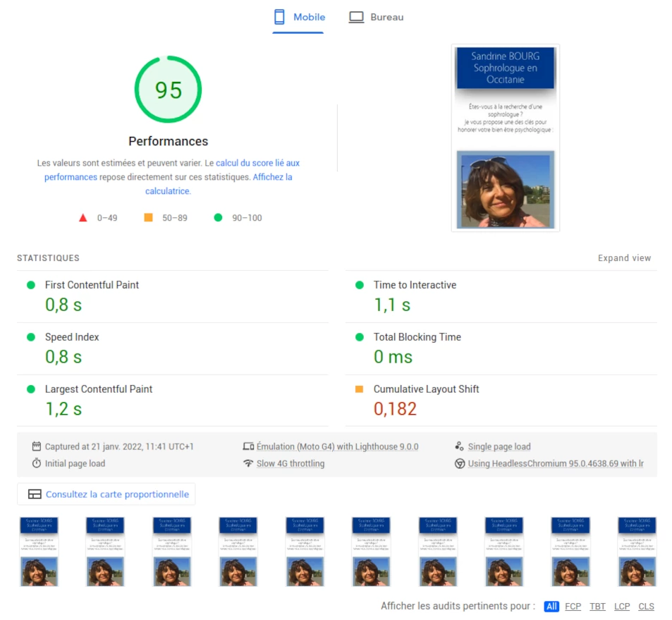Click the calendar icon beside capture date
Viewport: 672px width, 620px height.
37,446
